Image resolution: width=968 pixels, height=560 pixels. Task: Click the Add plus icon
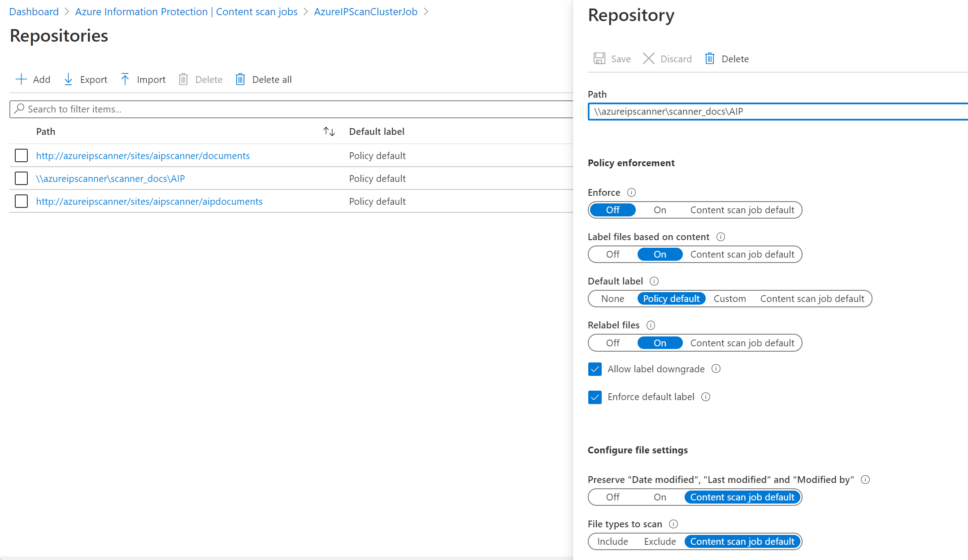[x=21, y=80]
